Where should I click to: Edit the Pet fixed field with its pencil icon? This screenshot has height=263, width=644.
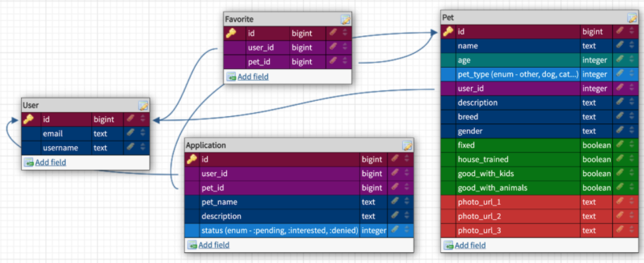point(619,145)
